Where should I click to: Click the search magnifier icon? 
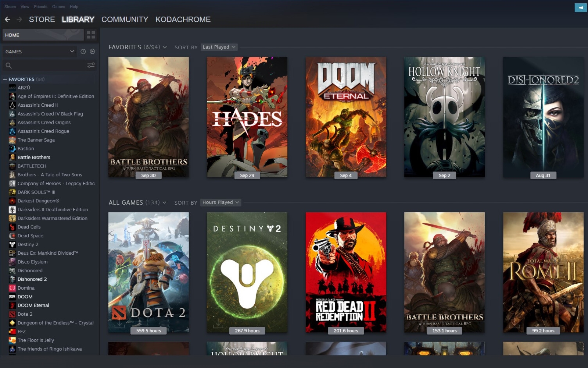tap(8, 66)
